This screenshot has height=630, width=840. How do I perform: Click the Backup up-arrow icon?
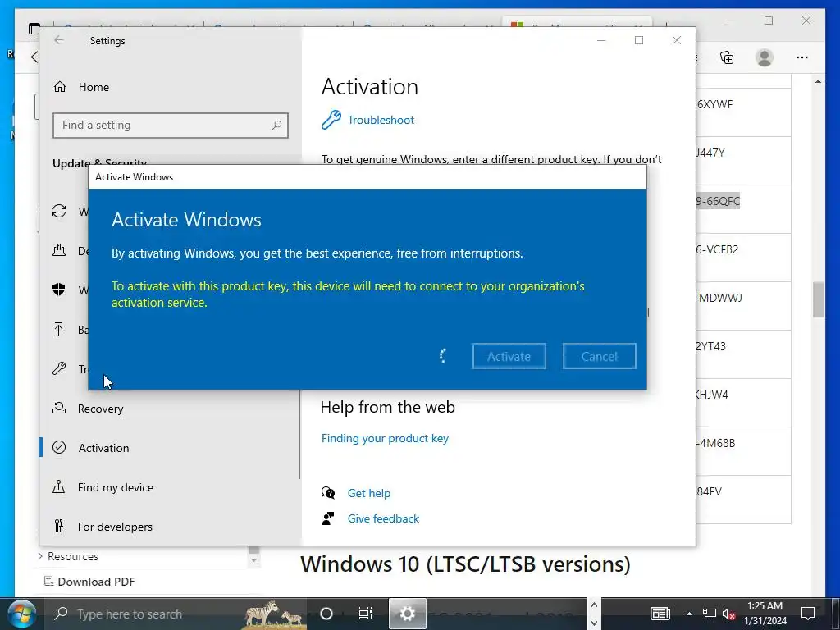pyautogui.click(x=59, y=329)
